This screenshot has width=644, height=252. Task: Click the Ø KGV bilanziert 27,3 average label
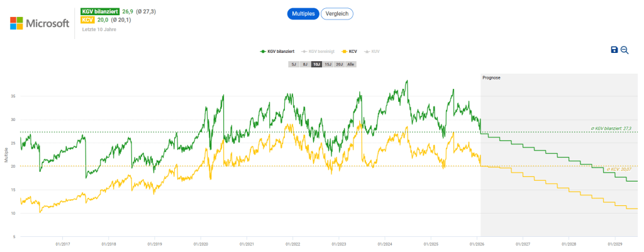611,128
